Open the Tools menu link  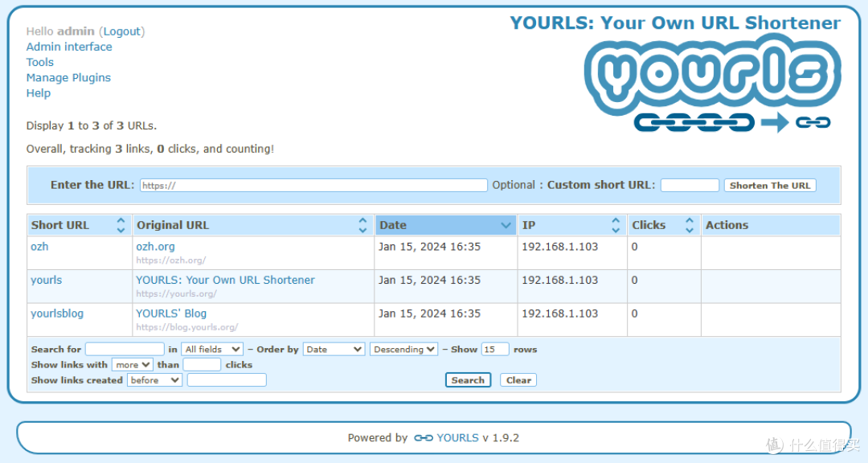point(40,62)
